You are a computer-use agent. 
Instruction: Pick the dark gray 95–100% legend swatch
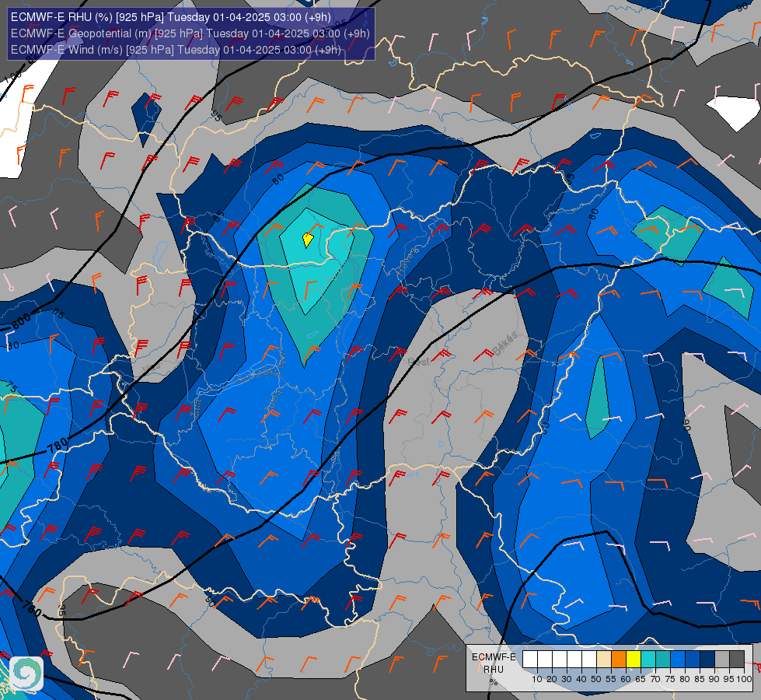point(737,660)
